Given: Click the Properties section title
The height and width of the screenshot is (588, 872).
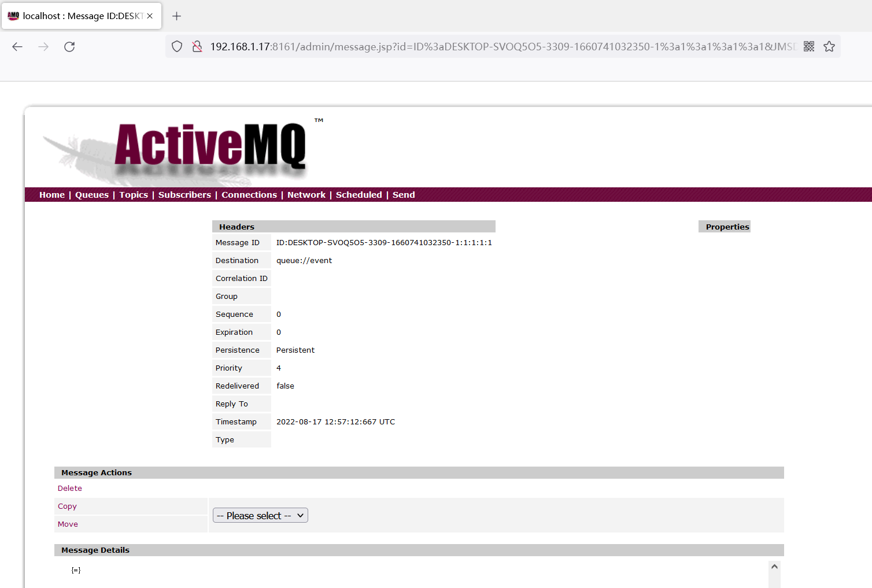Looking at the screenshot, I should coord(727,227).
